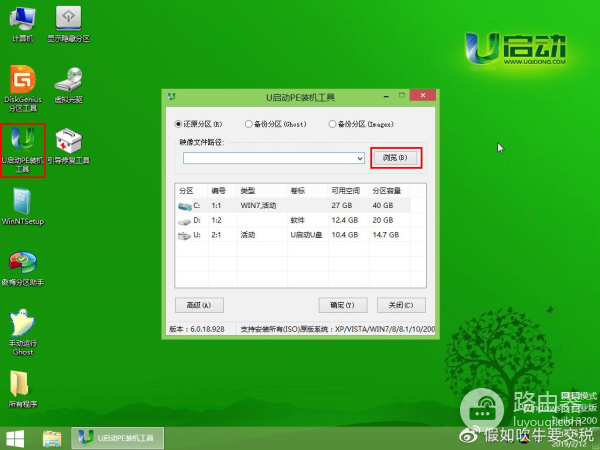
Task: Click the 编号 column header
Action: [223, 191]
